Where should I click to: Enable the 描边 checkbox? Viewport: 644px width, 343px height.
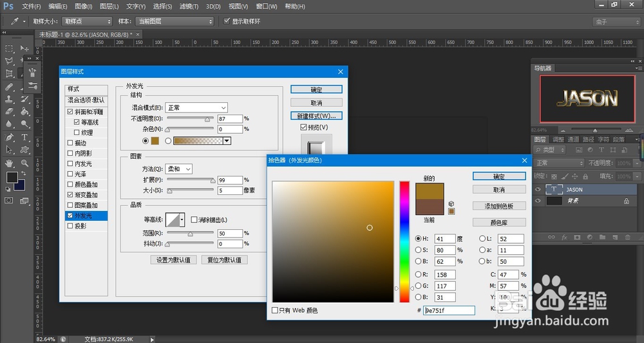[x=70, y=143]
